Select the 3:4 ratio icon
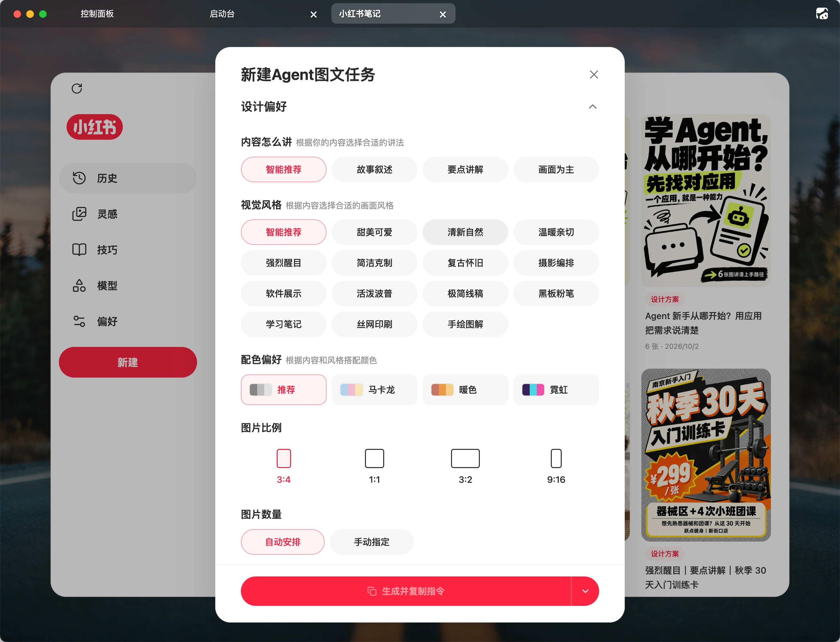Viewport: 840px width, 642px height. [x=284, y=458]
